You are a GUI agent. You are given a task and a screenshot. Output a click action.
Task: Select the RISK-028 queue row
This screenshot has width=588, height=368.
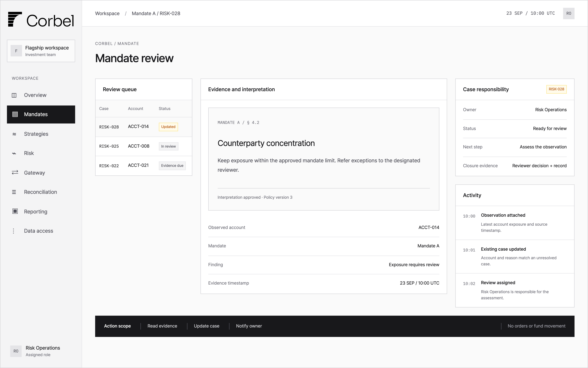144,127
